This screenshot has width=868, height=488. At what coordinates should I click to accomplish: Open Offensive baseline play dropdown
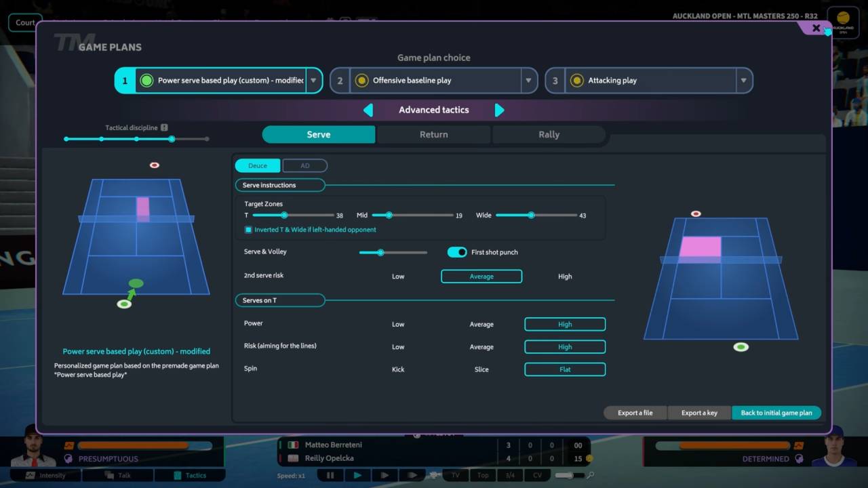click(x=528, y=80)
